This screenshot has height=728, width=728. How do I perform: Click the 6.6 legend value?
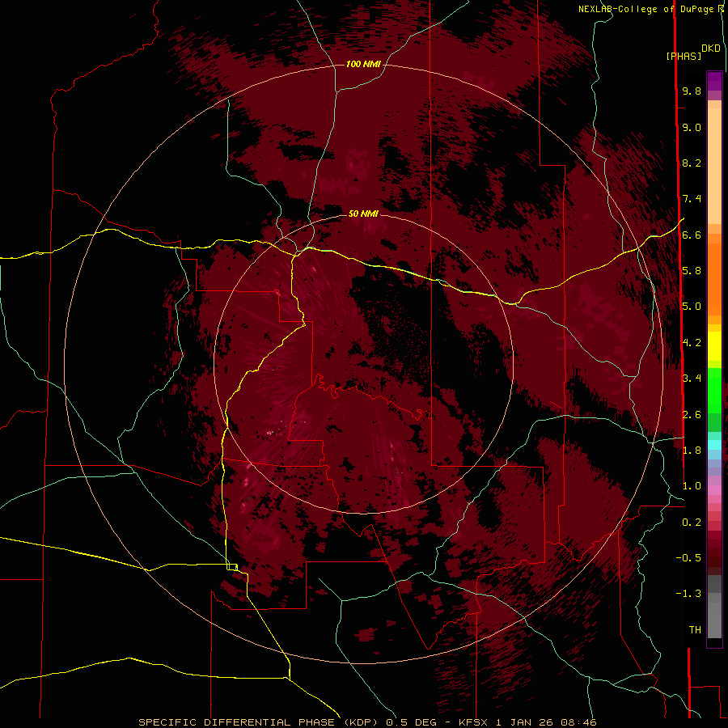(x=692, y=235)
